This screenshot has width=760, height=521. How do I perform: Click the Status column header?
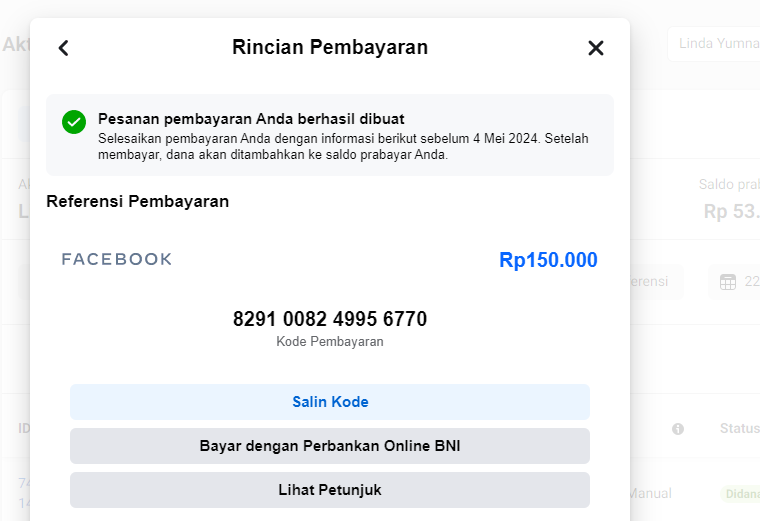(740, 428)
